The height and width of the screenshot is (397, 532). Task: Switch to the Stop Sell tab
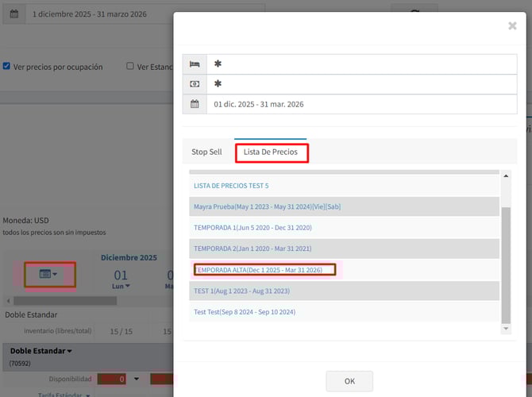click(x=206, y=152)
